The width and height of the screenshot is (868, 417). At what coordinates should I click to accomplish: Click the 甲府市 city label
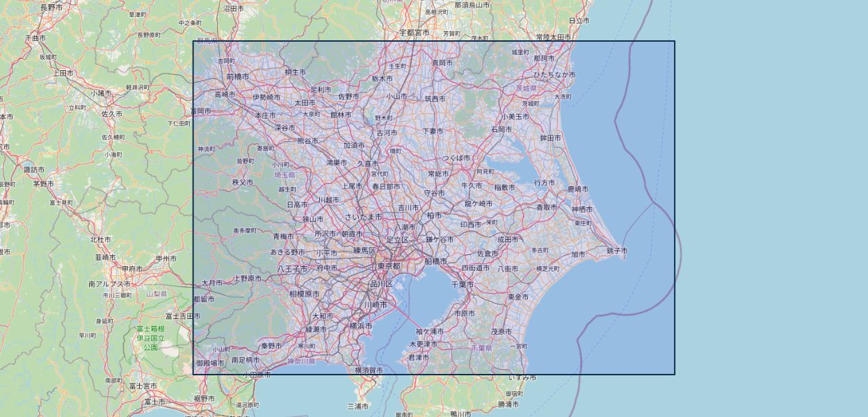coord(132,268)
